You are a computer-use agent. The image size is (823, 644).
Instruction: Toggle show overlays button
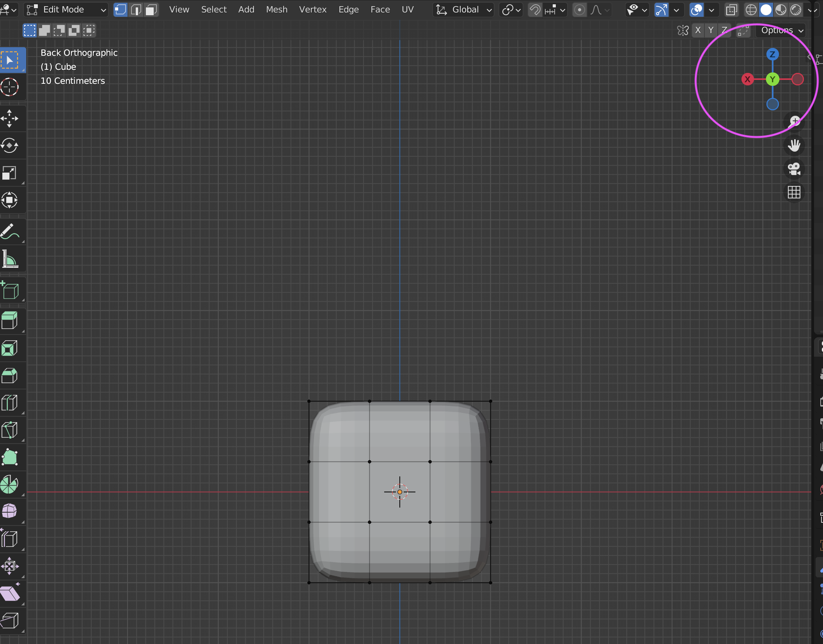(x=697, y=10)
